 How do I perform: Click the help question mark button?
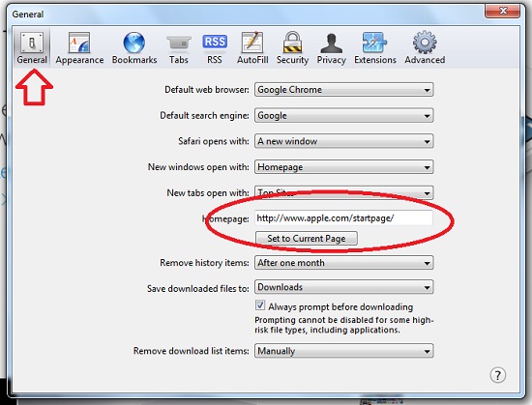(498, 375)
